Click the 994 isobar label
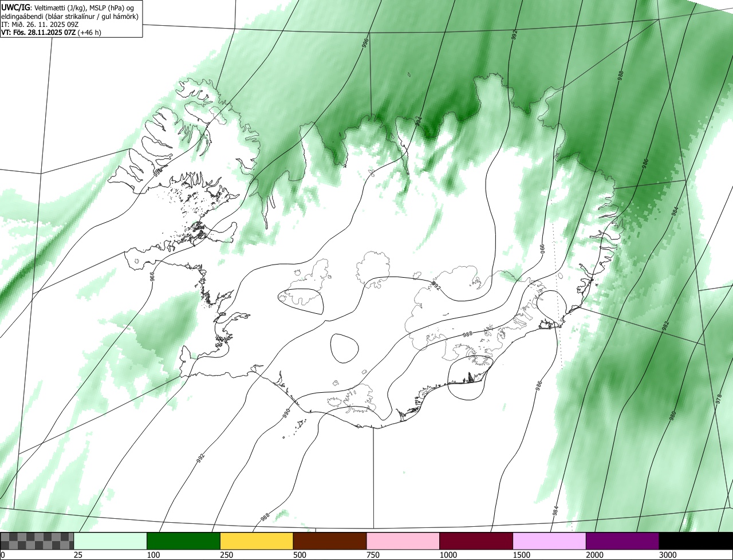Screen dimensions: 733x560 click(x=419, y=121)
